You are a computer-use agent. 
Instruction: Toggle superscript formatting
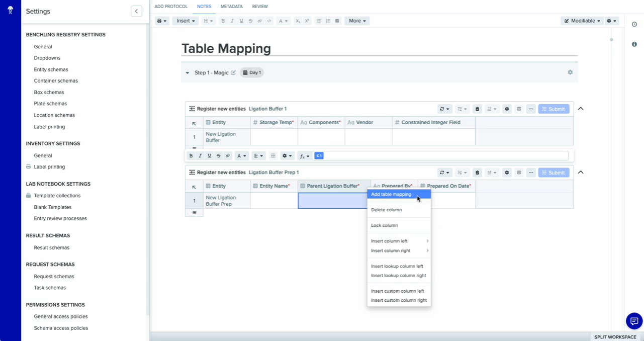[x=307, y=21]
